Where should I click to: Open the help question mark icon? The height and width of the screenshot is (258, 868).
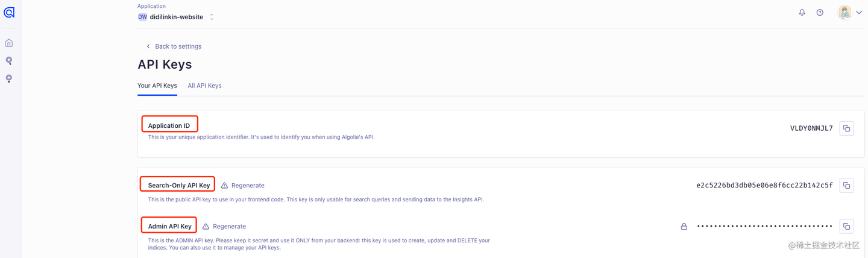click(820, 12)
